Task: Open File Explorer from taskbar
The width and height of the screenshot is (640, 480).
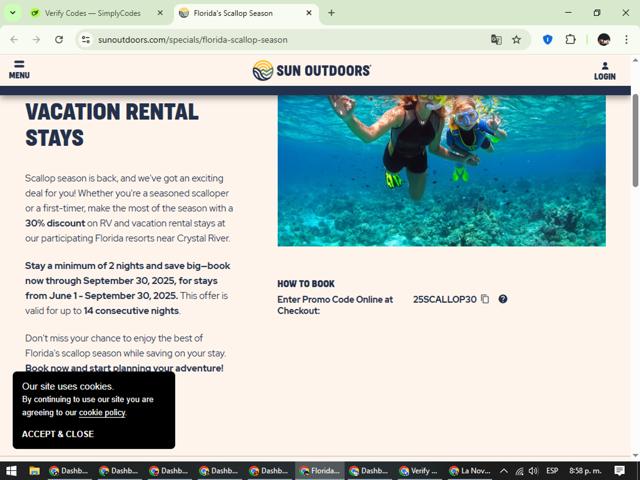Action: 34,471
